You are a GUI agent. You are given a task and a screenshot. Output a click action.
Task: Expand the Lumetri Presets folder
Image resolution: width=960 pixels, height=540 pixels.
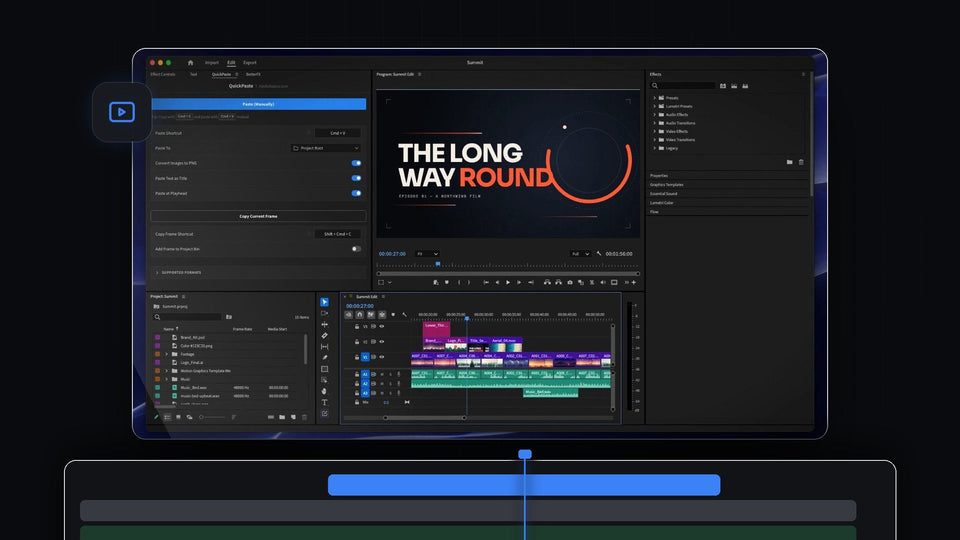654,107
